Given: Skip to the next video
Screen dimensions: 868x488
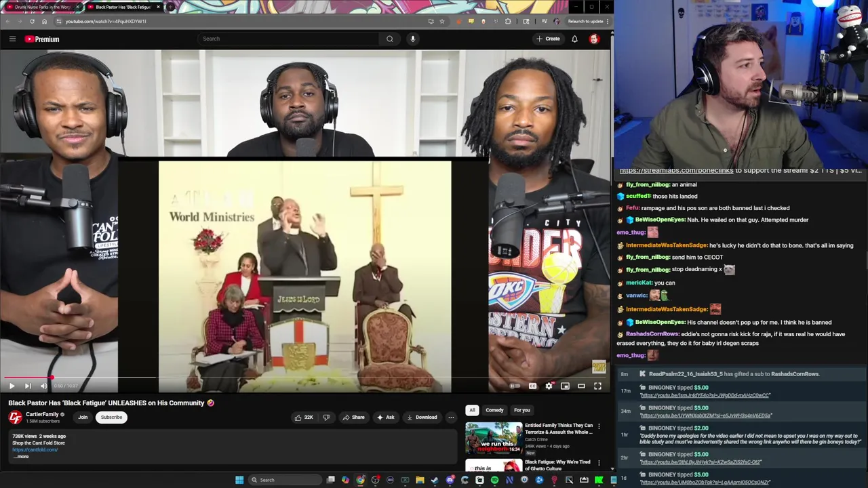Looking at the screenshot, I should (28, 386).
